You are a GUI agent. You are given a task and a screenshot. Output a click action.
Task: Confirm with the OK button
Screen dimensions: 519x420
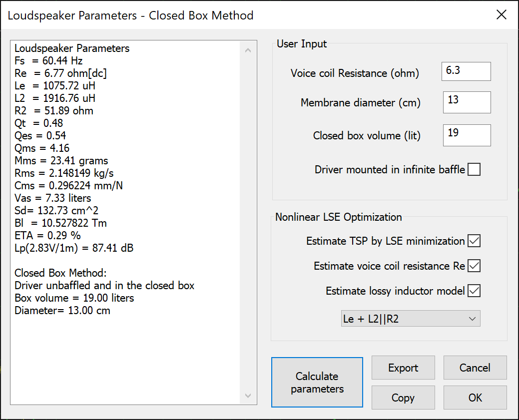click(x=475, y=398)
